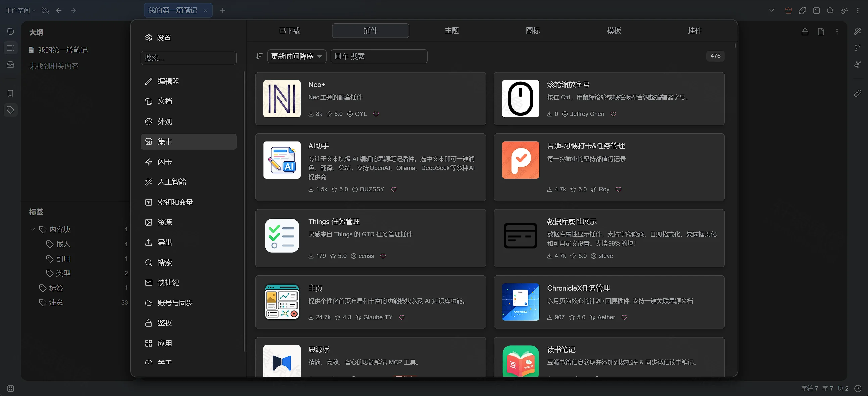Viewport: 868px width, 396px height.
Task: Switch to the 主题 tab
Action: pyautogui.click(x=452, y=30)
